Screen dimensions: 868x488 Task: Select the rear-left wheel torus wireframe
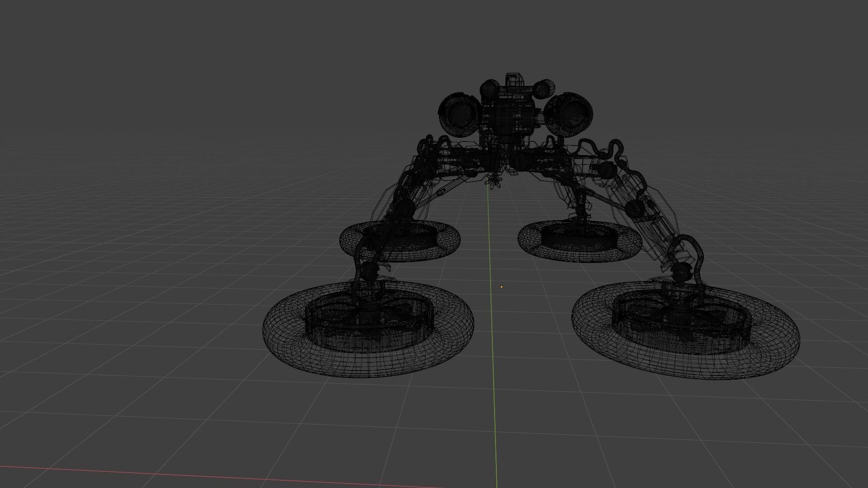click(400, 241)
